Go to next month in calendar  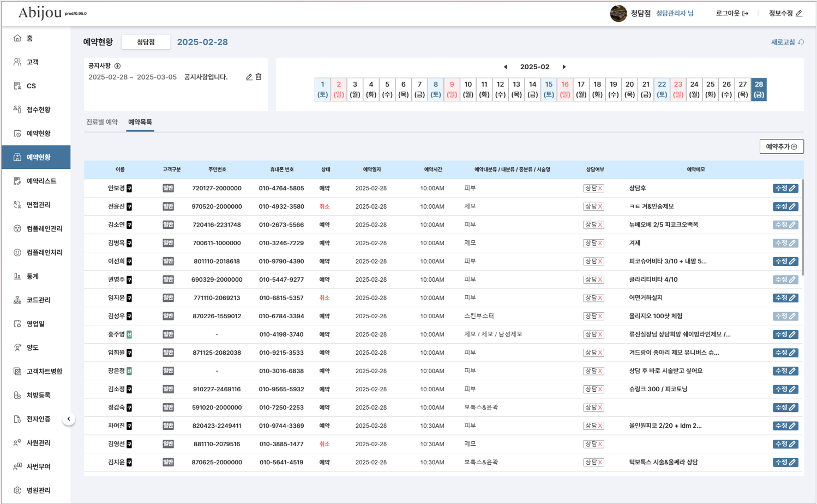click(x=564, y=67)
